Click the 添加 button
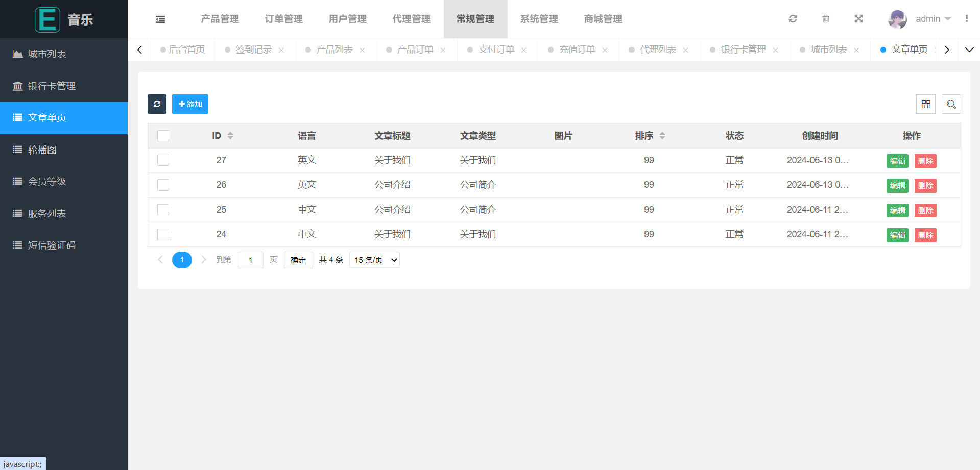 point(190,104)
